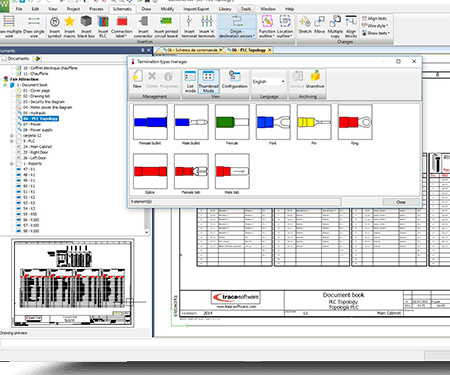Click the Align texts button
The image size is (450, 375).
point(374,18)
